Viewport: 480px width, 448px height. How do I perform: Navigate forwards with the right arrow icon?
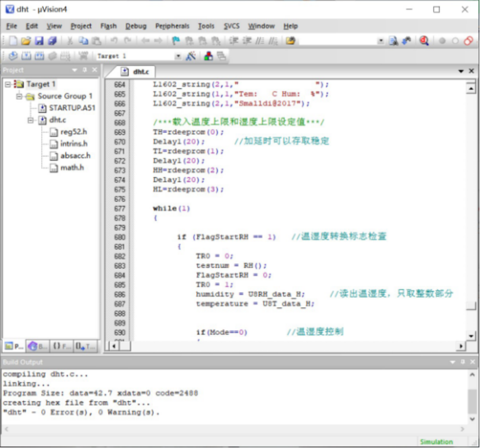click(158, 40)
